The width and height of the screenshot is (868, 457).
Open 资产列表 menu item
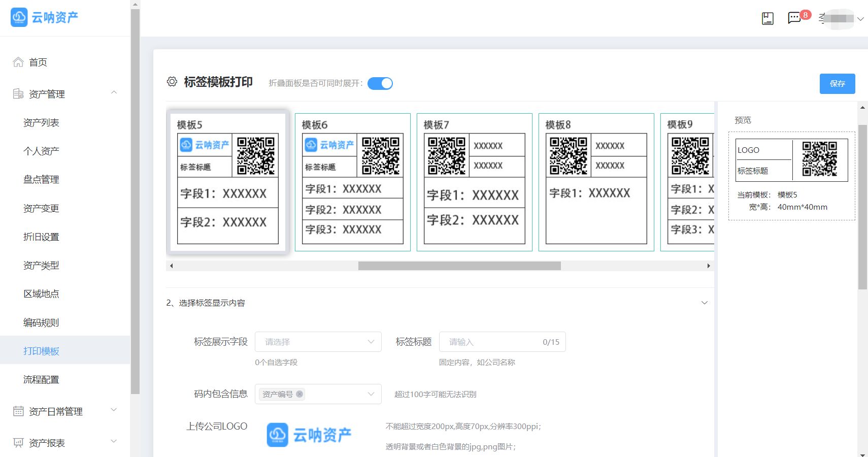click(x=65, y=122)
